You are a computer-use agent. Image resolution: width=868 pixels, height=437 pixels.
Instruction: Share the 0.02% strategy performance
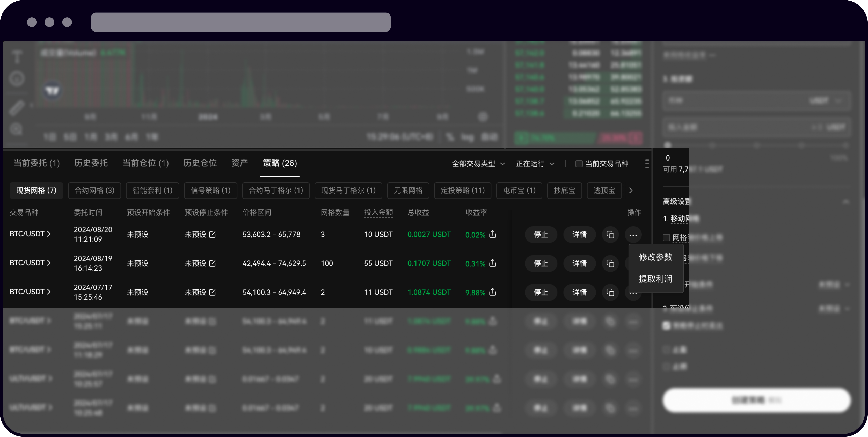click(x=493, y=235)
